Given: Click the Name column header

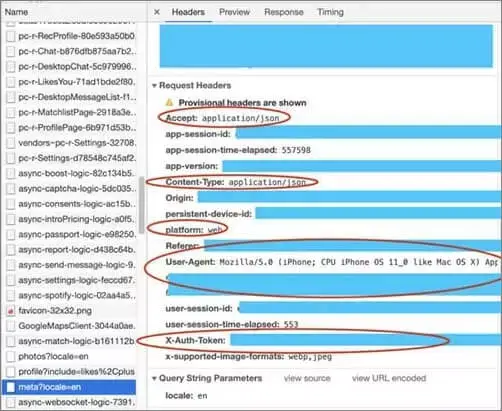Looking at the screenshot, I should click(16, 12).
